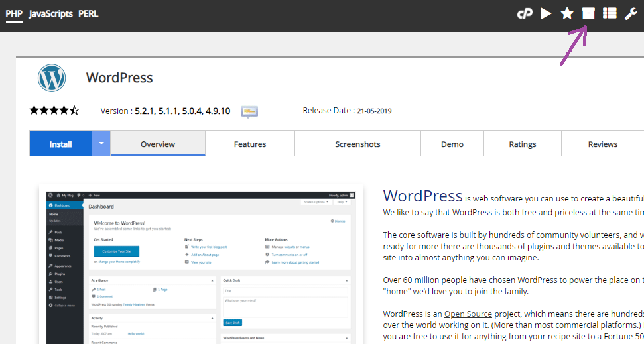Open ratings via the star icon in top bar

click(567, 13)
